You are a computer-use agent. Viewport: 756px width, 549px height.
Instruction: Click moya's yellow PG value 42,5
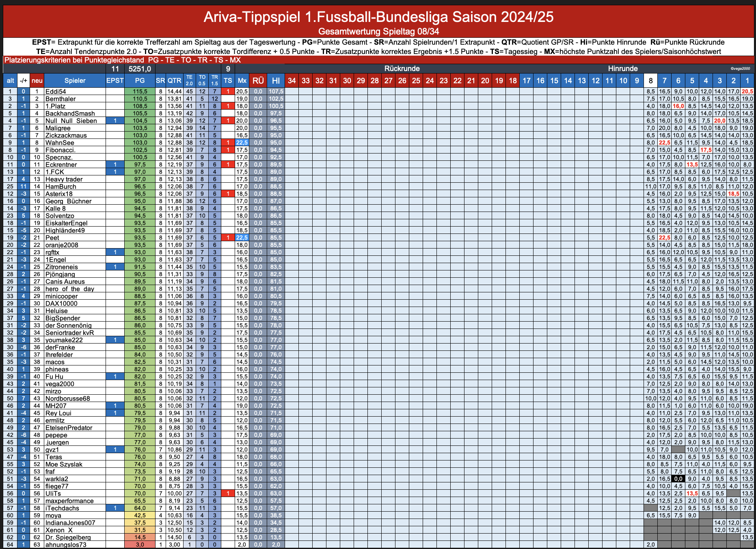(140, 515)
